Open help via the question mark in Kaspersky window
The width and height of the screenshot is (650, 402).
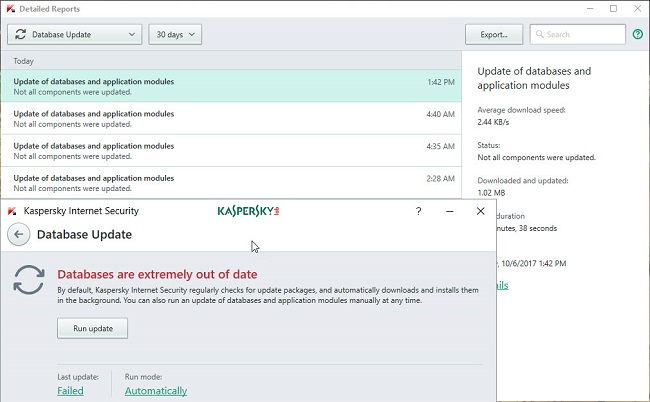point(418,212)
